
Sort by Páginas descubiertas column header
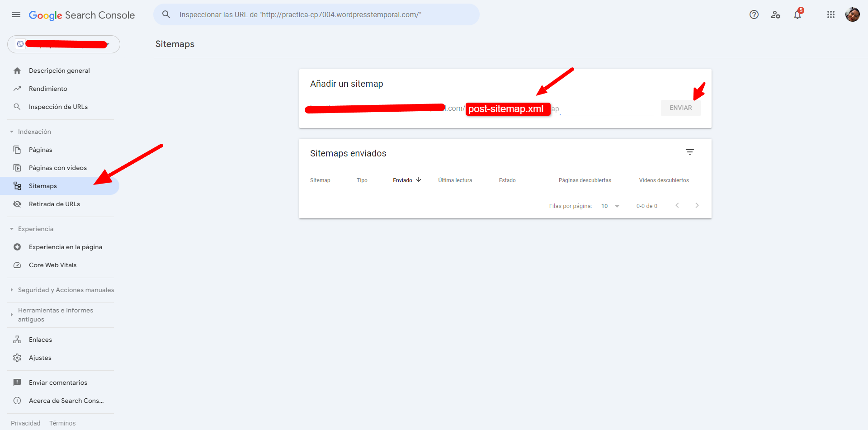[585, 180]
